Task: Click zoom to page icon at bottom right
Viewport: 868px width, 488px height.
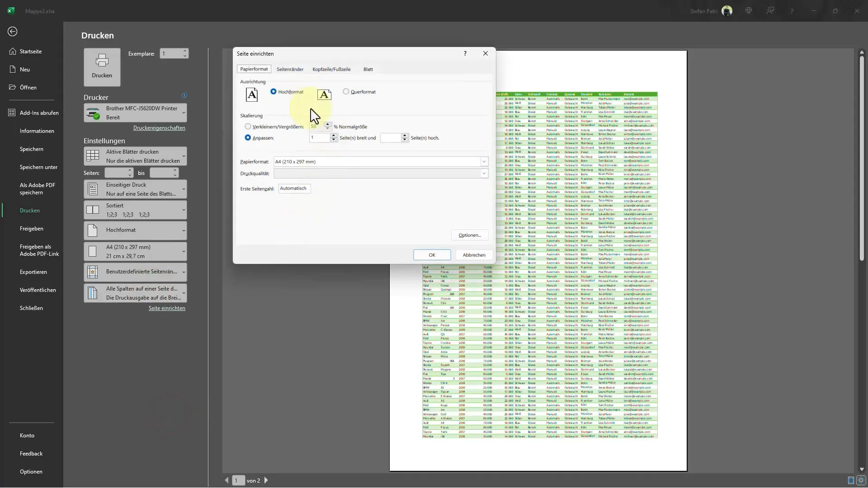Action: tap(861, 480)
